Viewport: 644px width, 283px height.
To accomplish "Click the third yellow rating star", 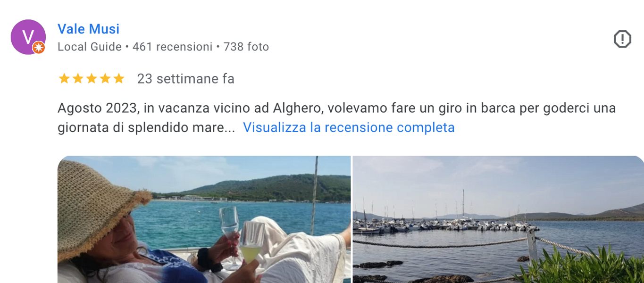I will pyautogui.click(x=91, y=79).
